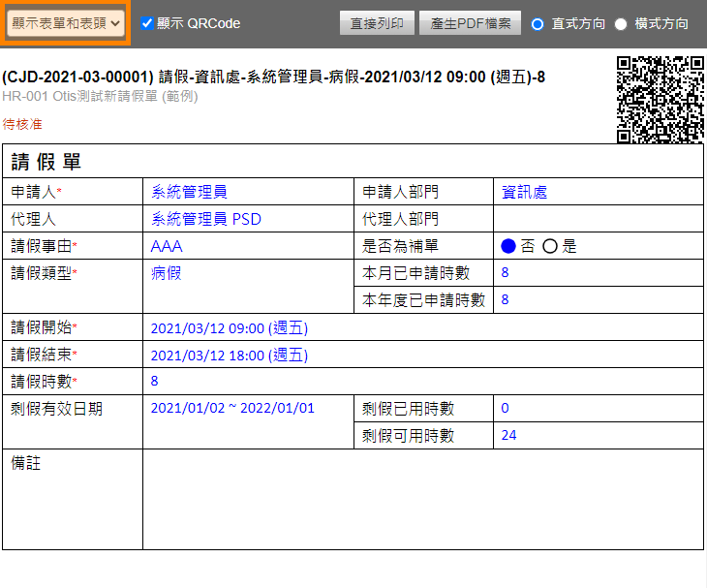This screenshot has height=588, width=707.
Task: Click the 剩假已用時數 label
Action: click(x=408, y=409)
